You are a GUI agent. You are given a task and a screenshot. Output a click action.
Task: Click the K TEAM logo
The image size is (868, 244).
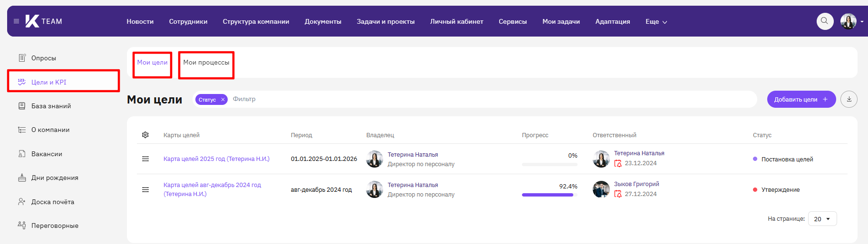click(44, 21)
